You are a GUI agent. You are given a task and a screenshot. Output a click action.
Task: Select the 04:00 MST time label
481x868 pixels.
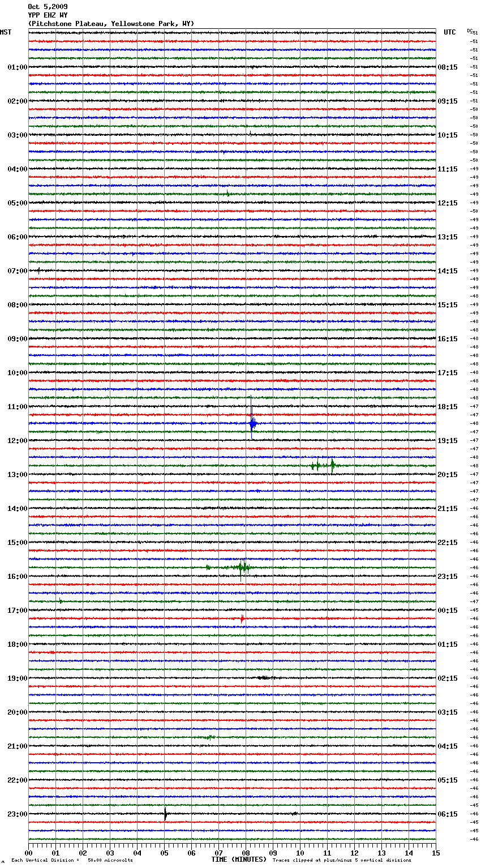tap(17, 169)
